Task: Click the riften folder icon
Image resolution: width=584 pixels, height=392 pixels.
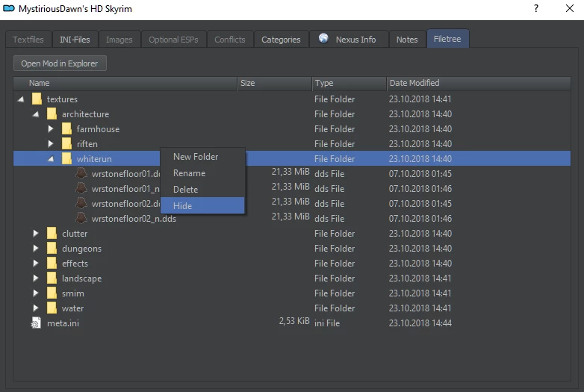Action: point(66,143)
